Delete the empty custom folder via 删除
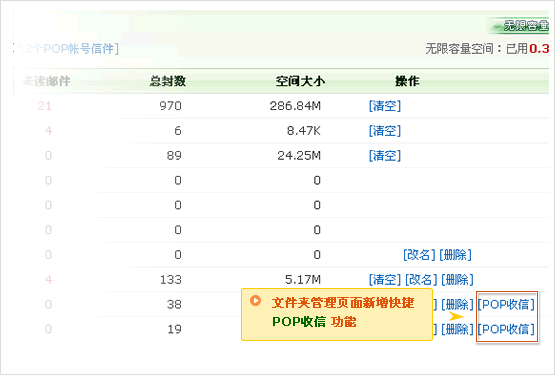 456,255
